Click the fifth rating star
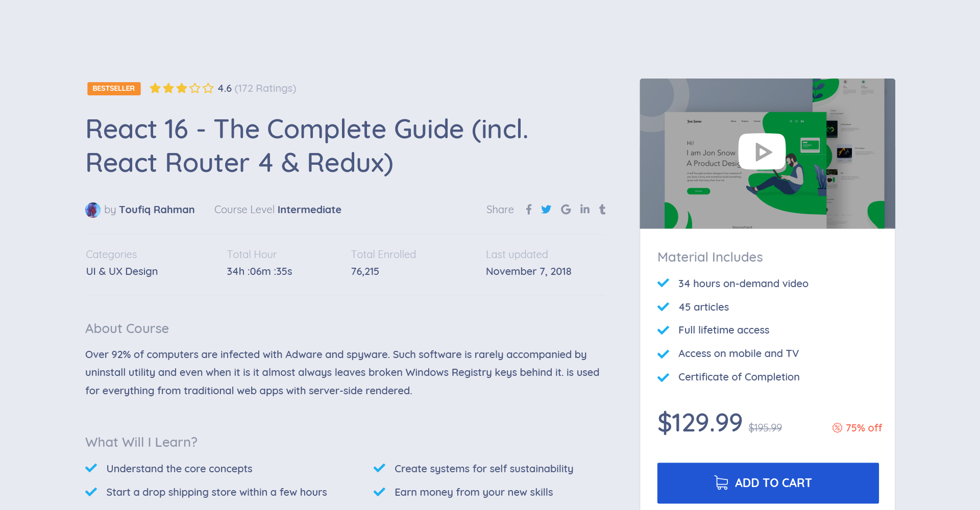980x510 pixels. click(208, 88)
